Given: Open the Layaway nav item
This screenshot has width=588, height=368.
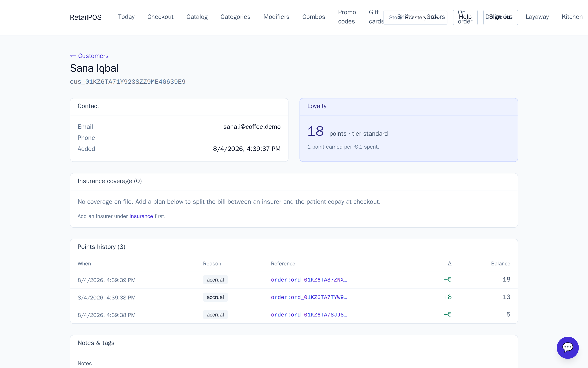Looking at the screenshot, I should pyautogui.click(x=537, y=17).
